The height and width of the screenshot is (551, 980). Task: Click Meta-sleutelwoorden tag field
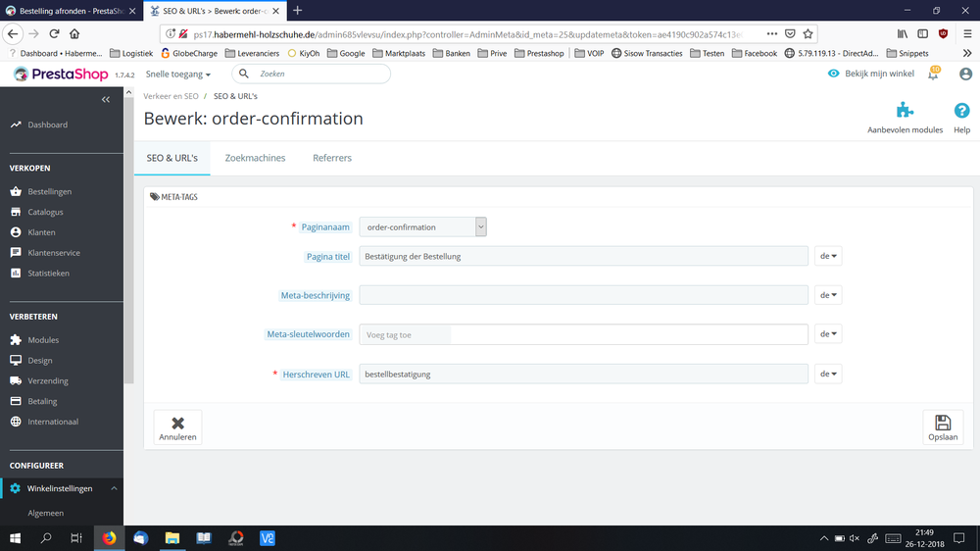tap(583, 334)
